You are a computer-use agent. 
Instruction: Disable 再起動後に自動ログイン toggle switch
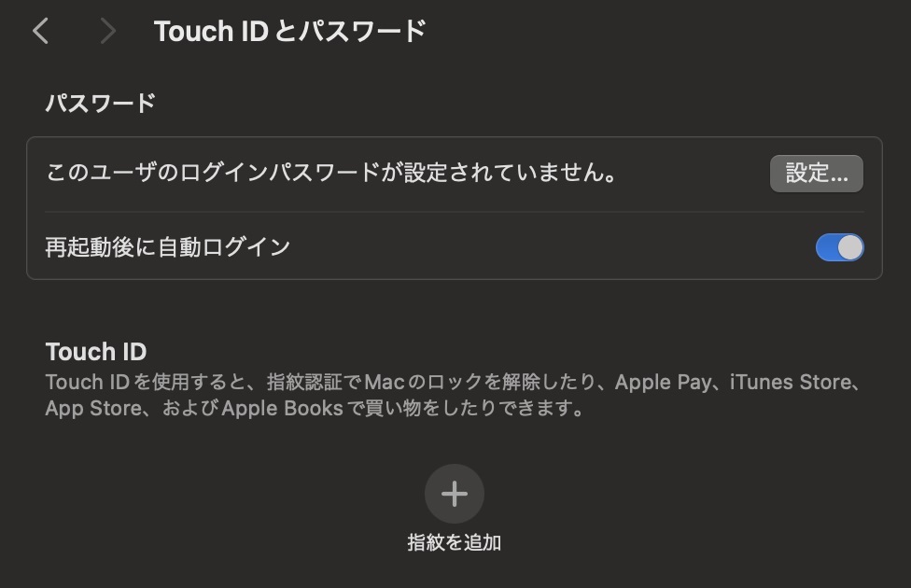(x=839, y=247)
